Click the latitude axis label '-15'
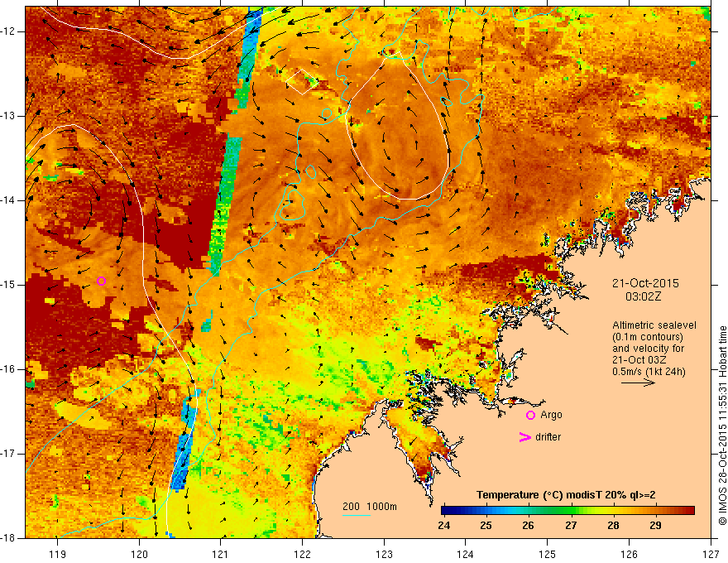The width and height of the screenshot is (728, 563). click(8, 285)
